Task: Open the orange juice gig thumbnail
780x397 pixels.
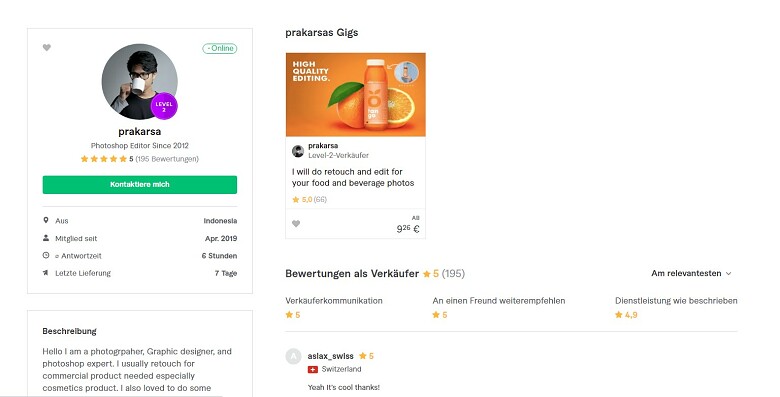Action: tap(356, 95)
